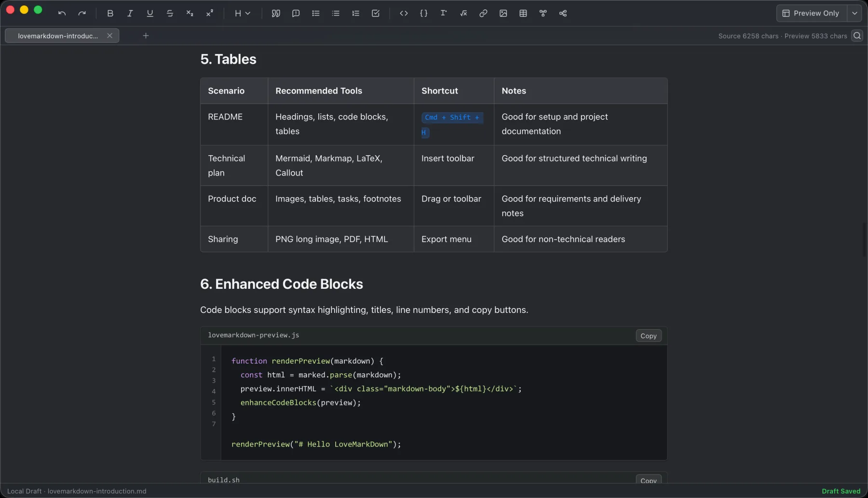Click the '5. Tables' heading
The height and width of the screenshot is (498, 868).
coord(228,59)
